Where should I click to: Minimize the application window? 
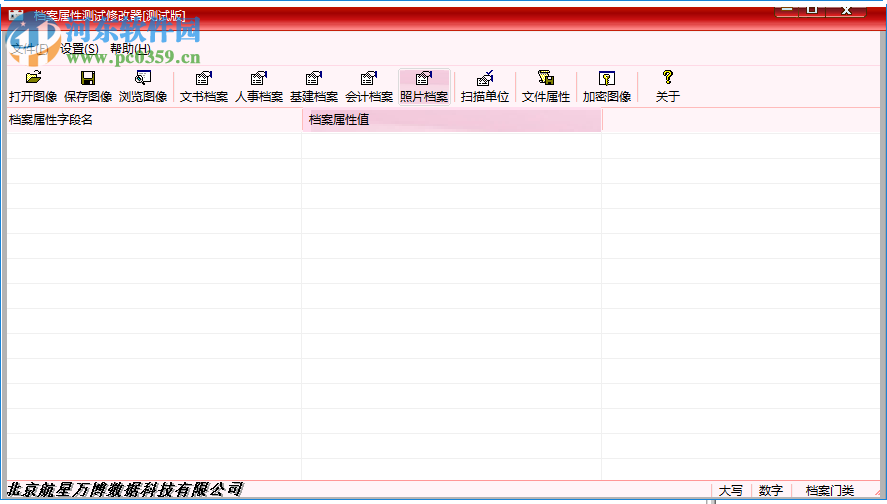pyautogui.click(x=786, y=10)
